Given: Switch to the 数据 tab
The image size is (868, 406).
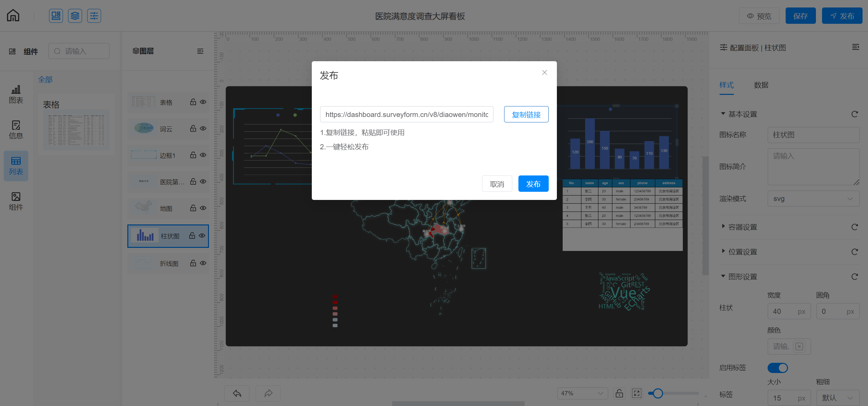Looking at the screenshot, I should click(761, 85).
